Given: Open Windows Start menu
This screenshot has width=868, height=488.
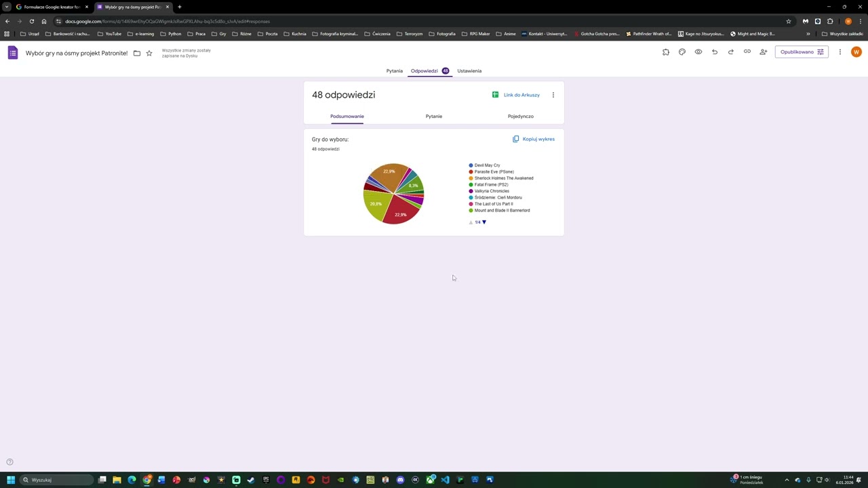Looking at the screenshot, I should point(10,480).
